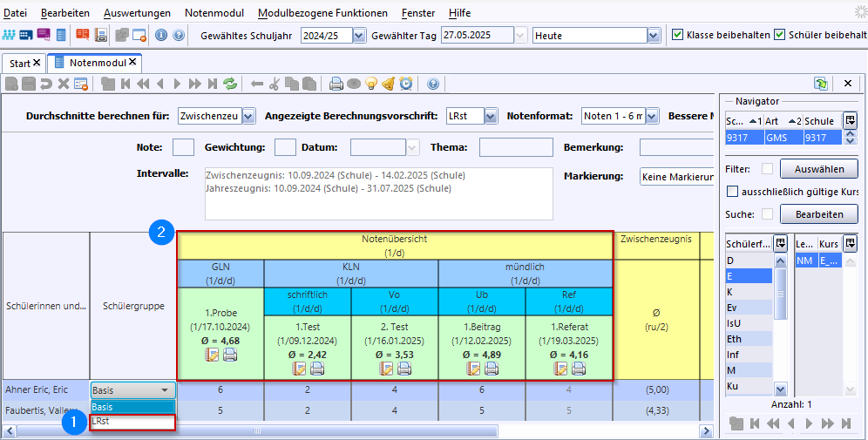Click right arrow of horizontal scrollbar
The width and height of the screenshot is (868, 440).
click(x=706, y=430)
